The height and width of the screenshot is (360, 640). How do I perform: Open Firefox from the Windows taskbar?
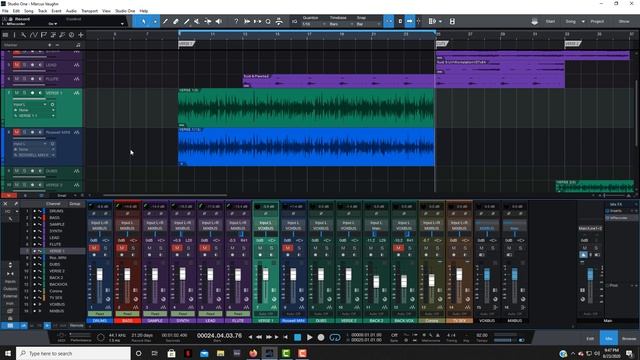pyautogui.click(x=253, y=353)
